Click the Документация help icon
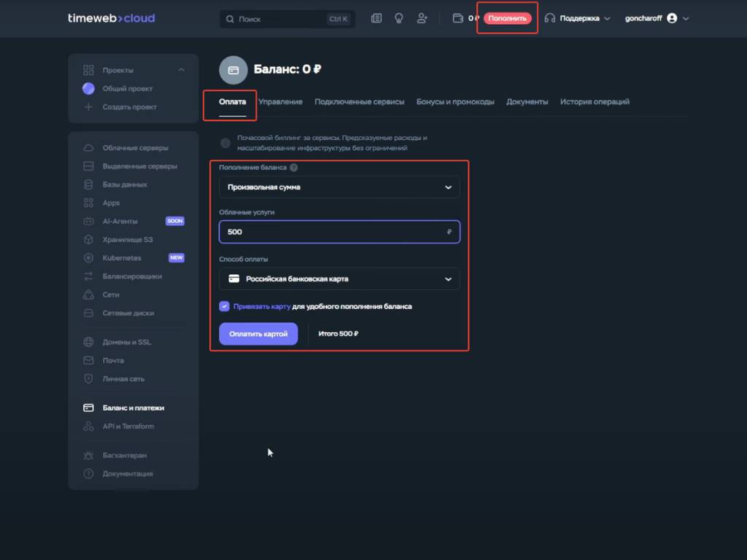Image resolution: width=747 pixels, height=560 pixels. tap(88, 473)
